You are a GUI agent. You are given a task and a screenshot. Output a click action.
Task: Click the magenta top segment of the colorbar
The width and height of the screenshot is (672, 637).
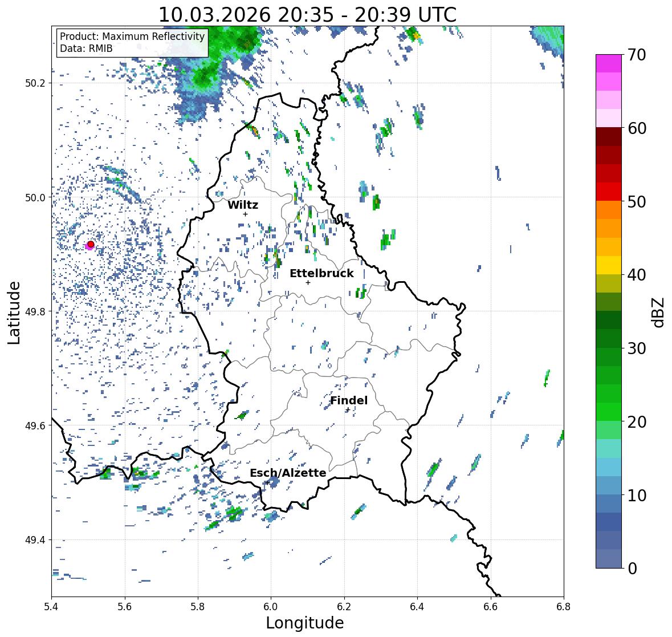pyautogui.click(x=609, y=63)
